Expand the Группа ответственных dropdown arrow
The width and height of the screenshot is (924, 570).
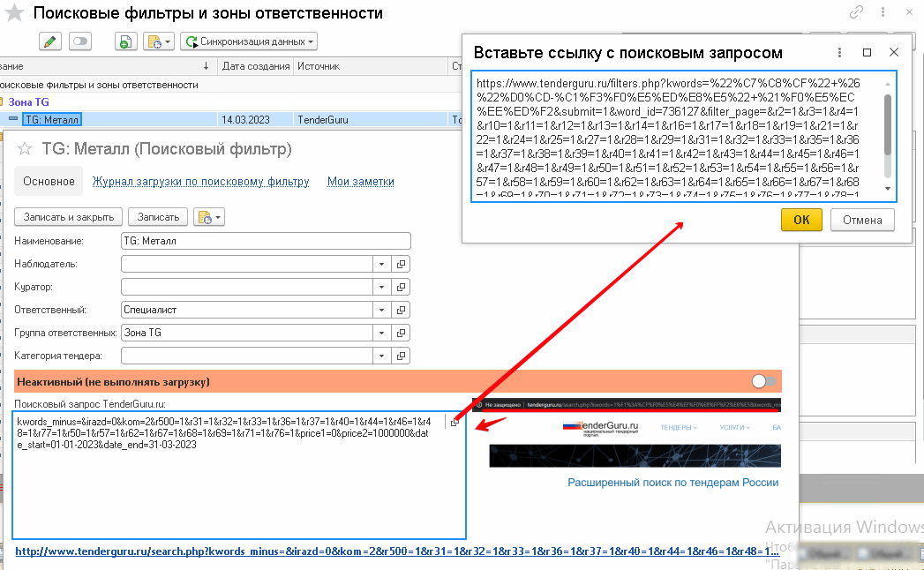click(x=381, y=333)
